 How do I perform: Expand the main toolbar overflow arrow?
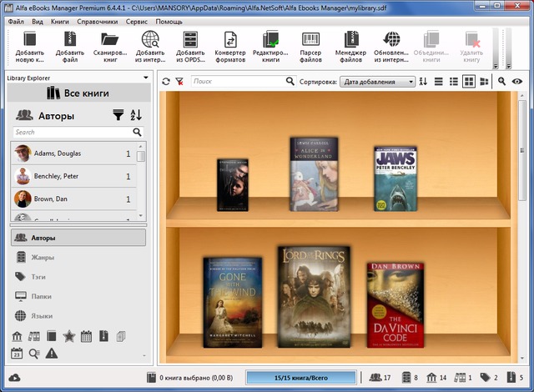496,66
